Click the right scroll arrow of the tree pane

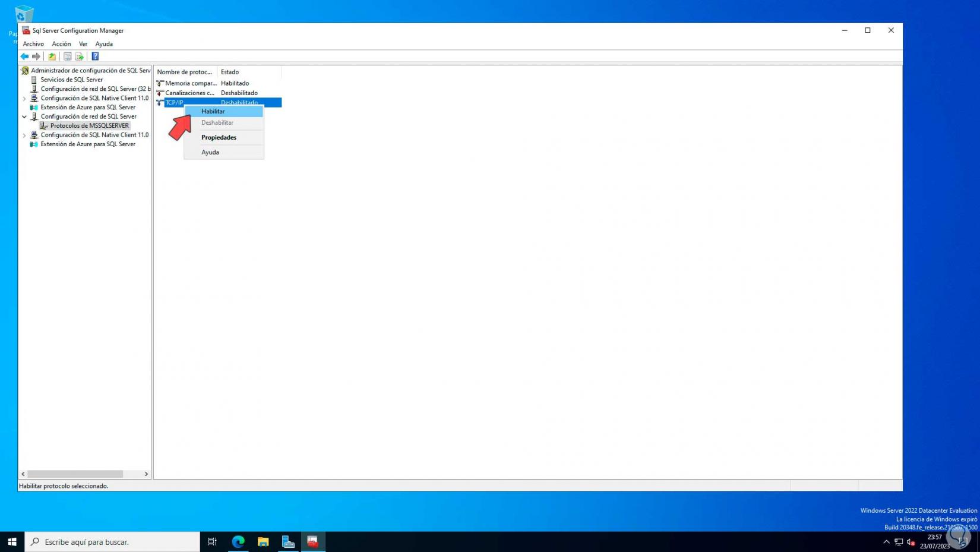click(x=146, y=474)
